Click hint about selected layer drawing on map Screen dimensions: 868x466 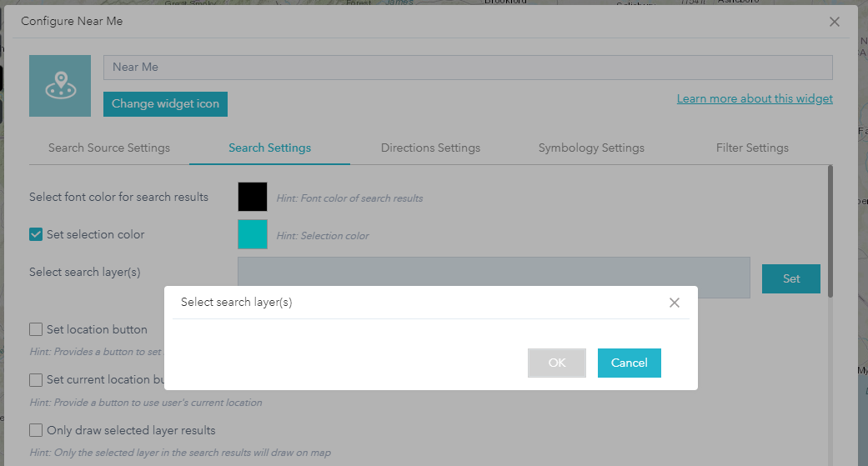click(180, 453)
